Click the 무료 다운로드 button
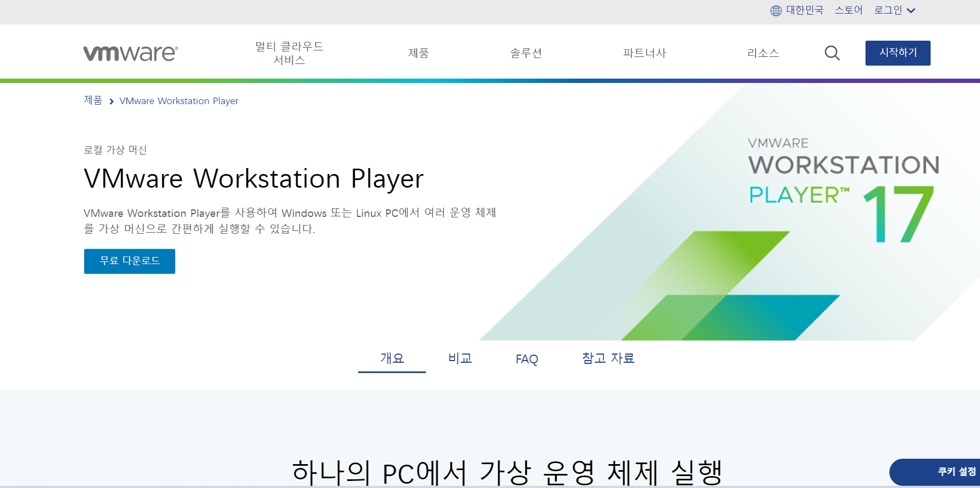 [x=130, y=261]
